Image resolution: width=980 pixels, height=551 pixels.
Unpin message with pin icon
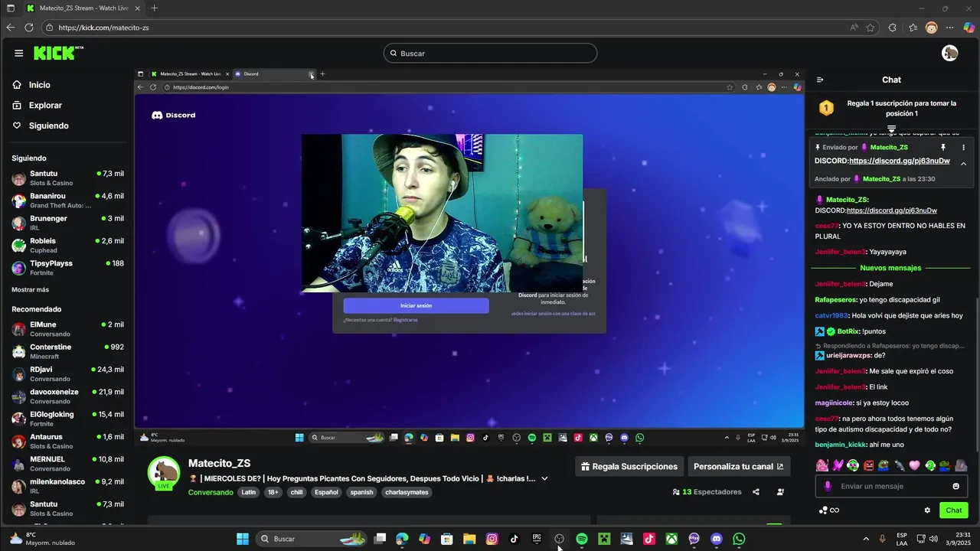pos(943,147)
